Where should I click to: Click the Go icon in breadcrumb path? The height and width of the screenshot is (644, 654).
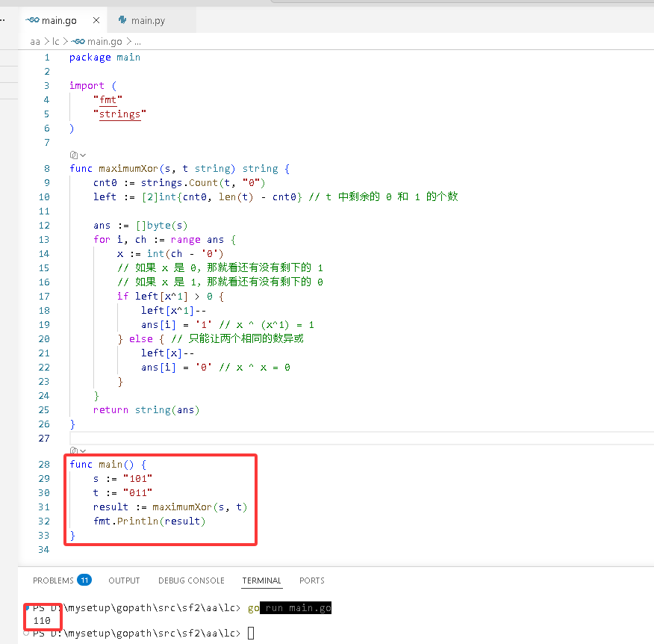point(78,41)
